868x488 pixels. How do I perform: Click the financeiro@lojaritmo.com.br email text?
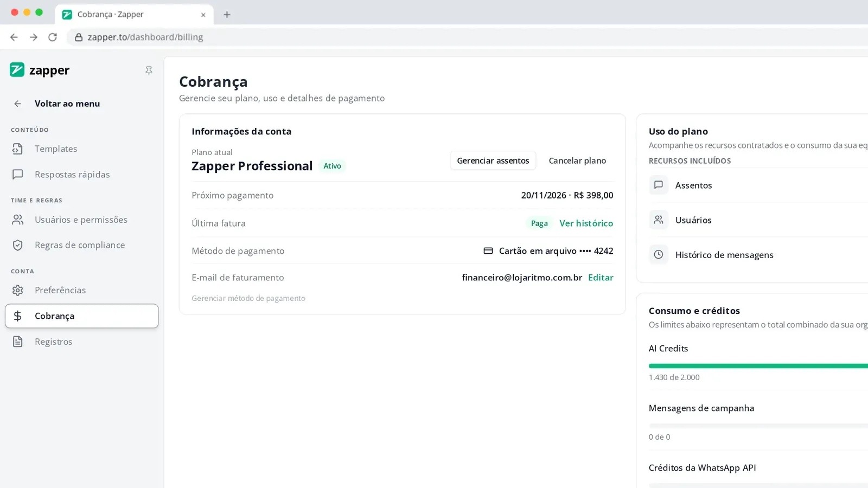pyautogui.click(x=522, y=278)
